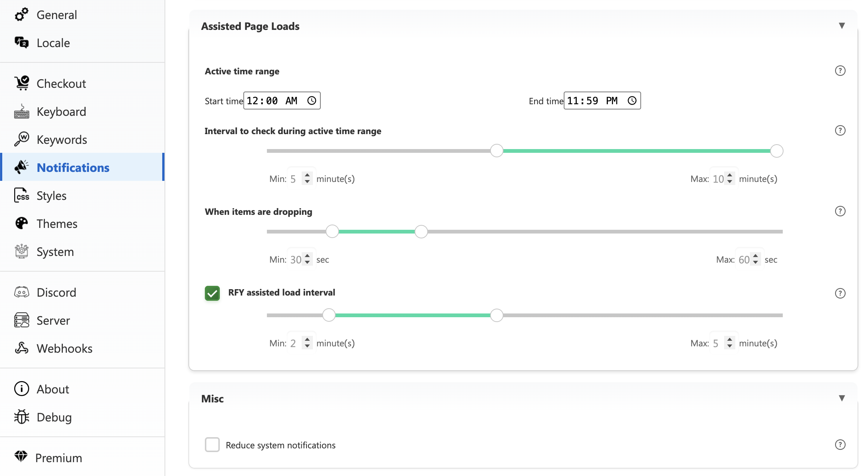This screenshot has height=476, width=868.
Task: Click help icon for Active time range
Action: 840,71
